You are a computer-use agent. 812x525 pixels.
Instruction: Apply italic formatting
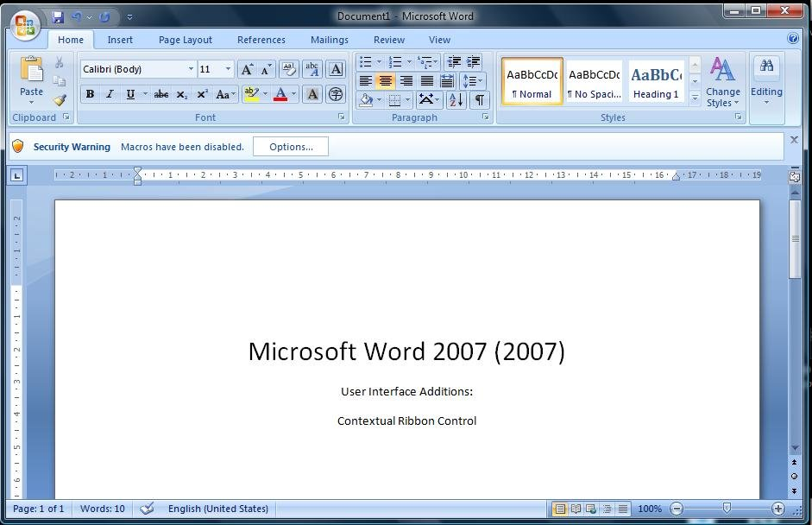(109, 94)
